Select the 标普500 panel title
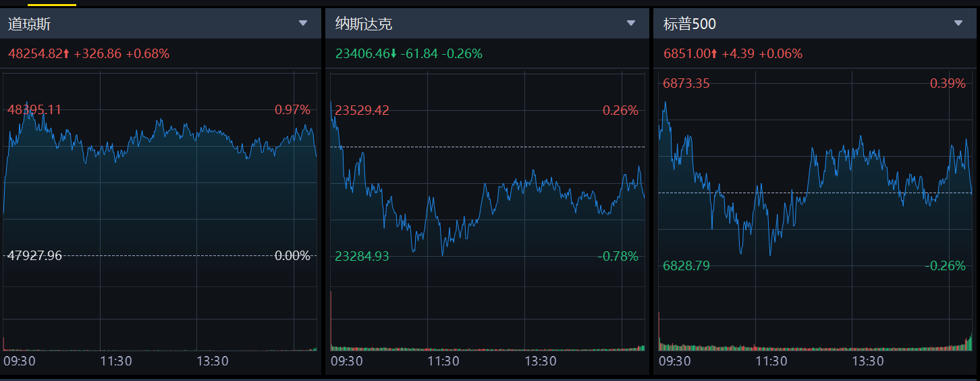Image resolution: width=980 pixels, height=381 pixels. pyautogui.click(x=689, y=24)
